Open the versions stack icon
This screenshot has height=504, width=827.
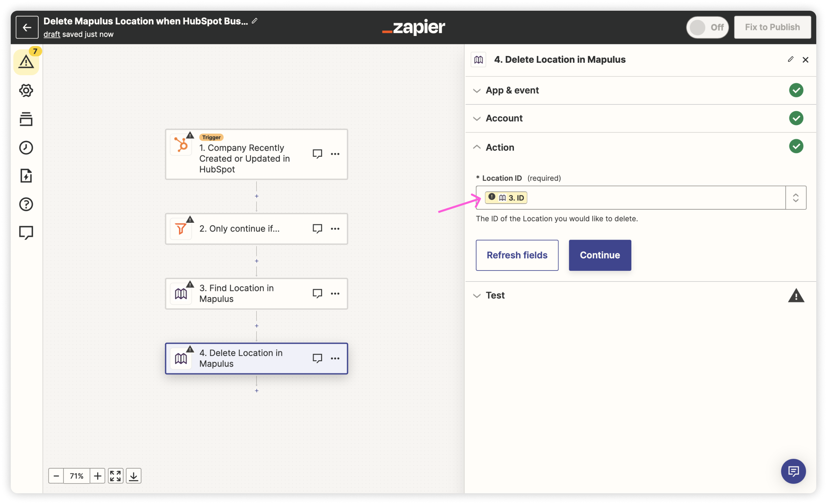[x=26, y=119]
